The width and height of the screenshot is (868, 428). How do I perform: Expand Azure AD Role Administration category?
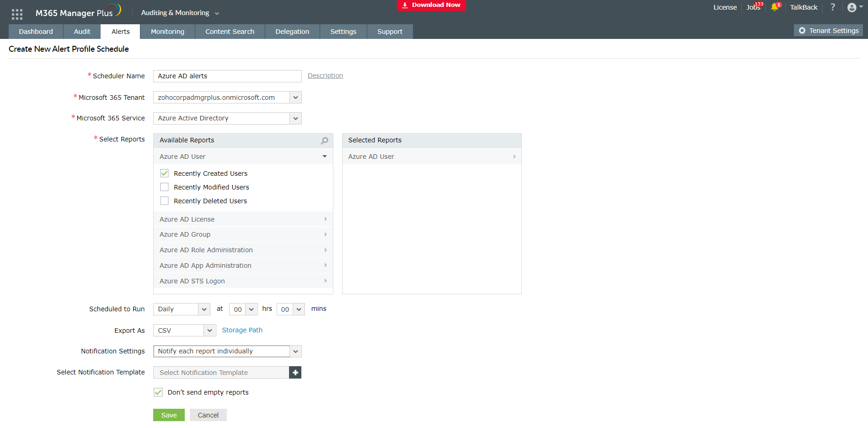tap(243, 250)
